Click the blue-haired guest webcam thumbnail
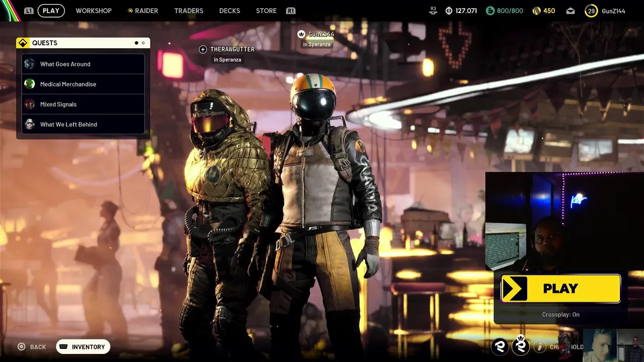Viewport: 644px width, 362px height. pyautogui.click(x=600, y=345)
